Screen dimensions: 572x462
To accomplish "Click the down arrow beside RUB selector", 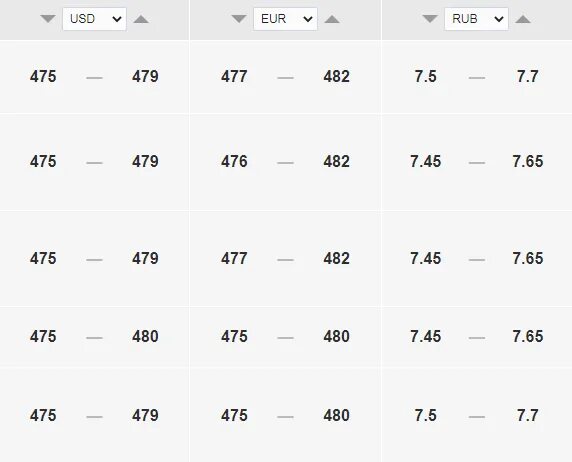I will pos(430,19).
